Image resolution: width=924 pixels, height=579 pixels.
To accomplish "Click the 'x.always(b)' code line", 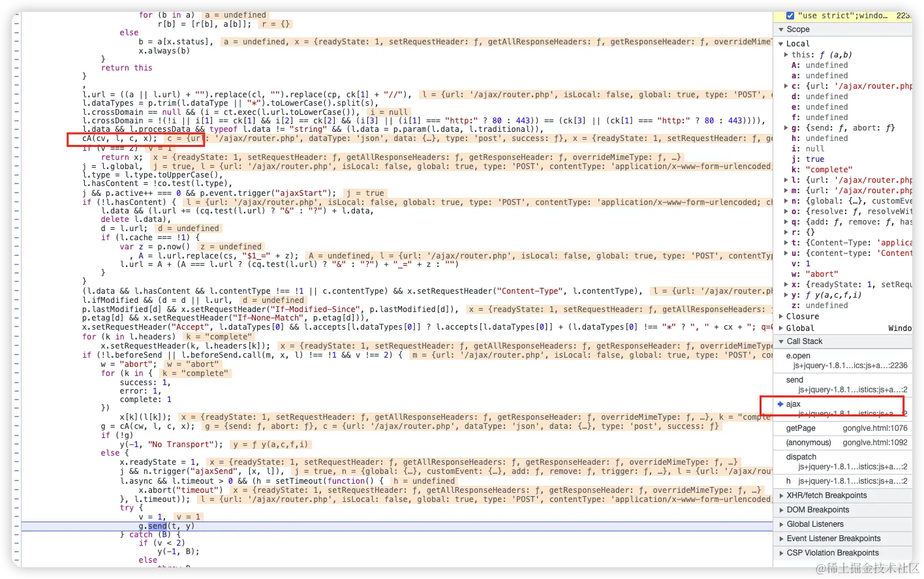I will click(x=164, y=51).
